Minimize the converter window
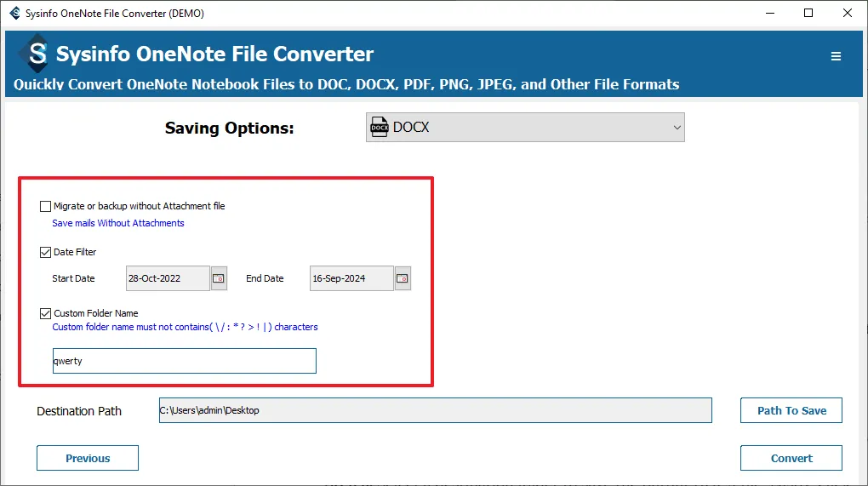The image size is (868, 486). pos(769,13)
